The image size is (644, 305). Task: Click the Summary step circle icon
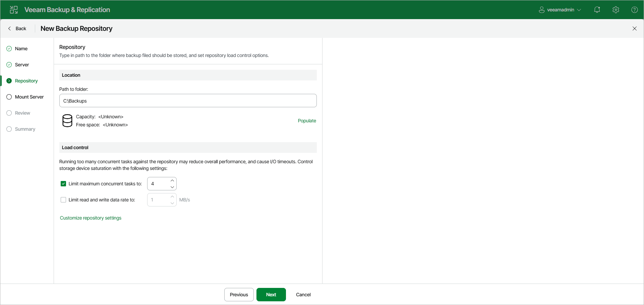[x=9, y=129]
